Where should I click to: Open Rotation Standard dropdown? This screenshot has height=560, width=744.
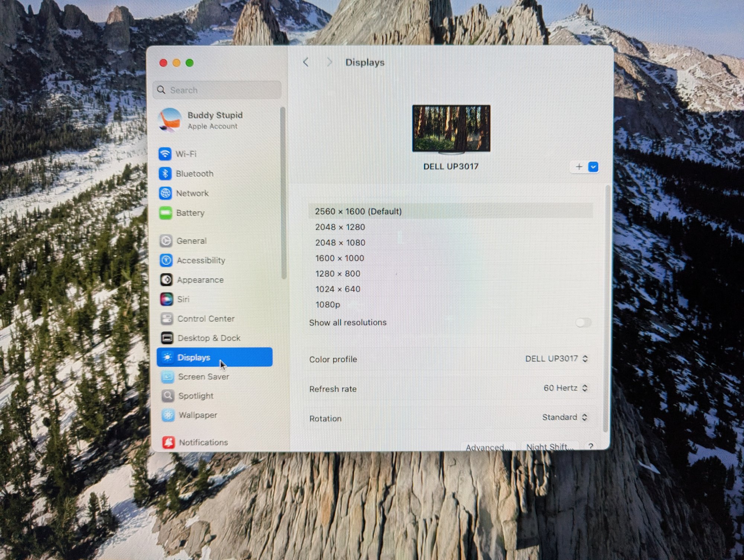point(565,418)
